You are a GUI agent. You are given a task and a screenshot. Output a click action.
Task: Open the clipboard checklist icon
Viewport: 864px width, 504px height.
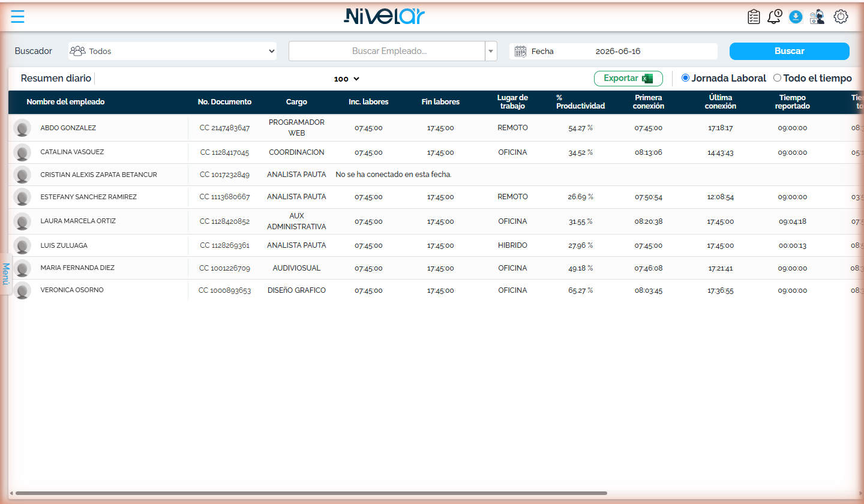(754, 17)
